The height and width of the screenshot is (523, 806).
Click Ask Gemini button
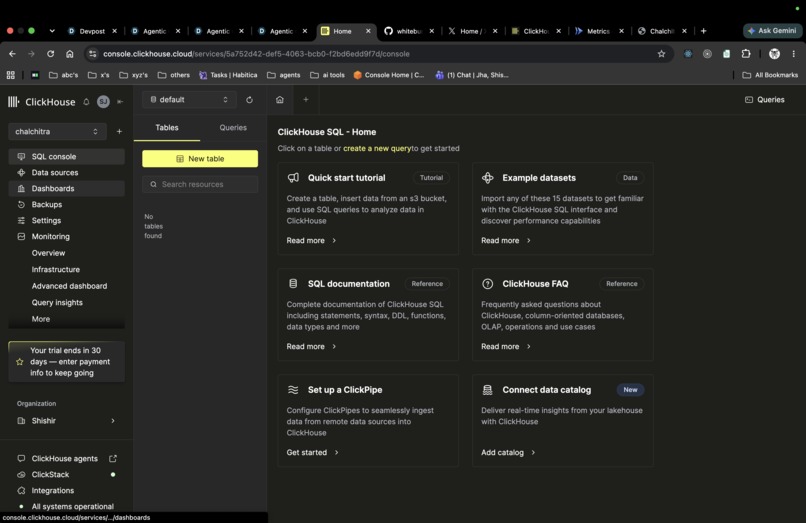pos(773,31)
